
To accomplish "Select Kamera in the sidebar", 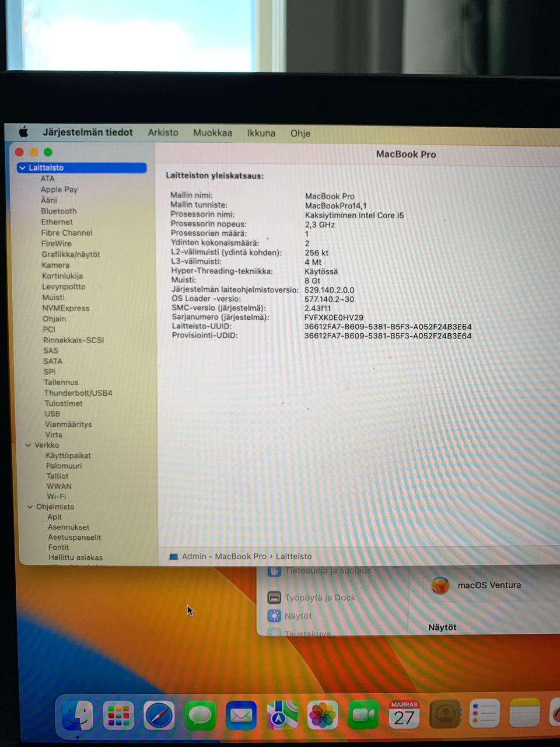I will coord(55,265).
